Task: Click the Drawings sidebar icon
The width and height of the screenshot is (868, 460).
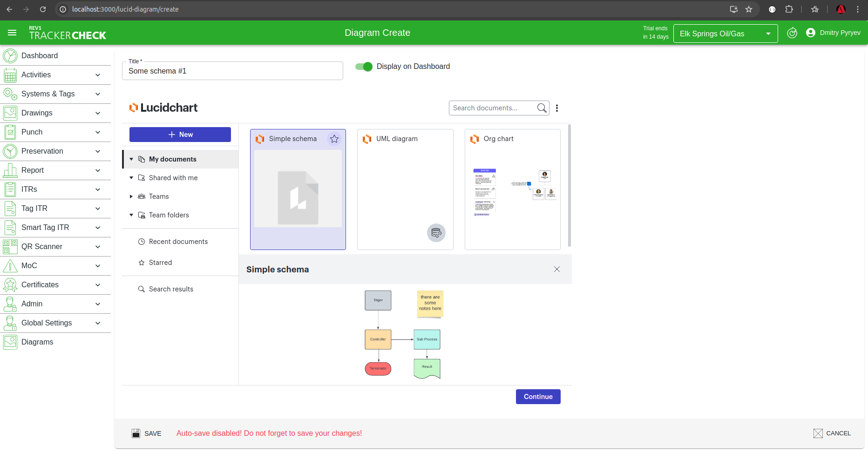Action: (x=10, y=113)
